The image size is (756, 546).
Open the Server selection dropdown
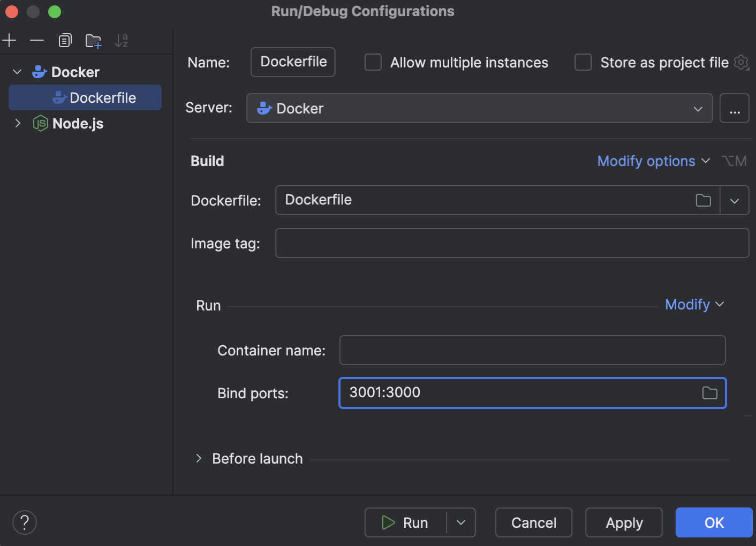coord(698,108)
